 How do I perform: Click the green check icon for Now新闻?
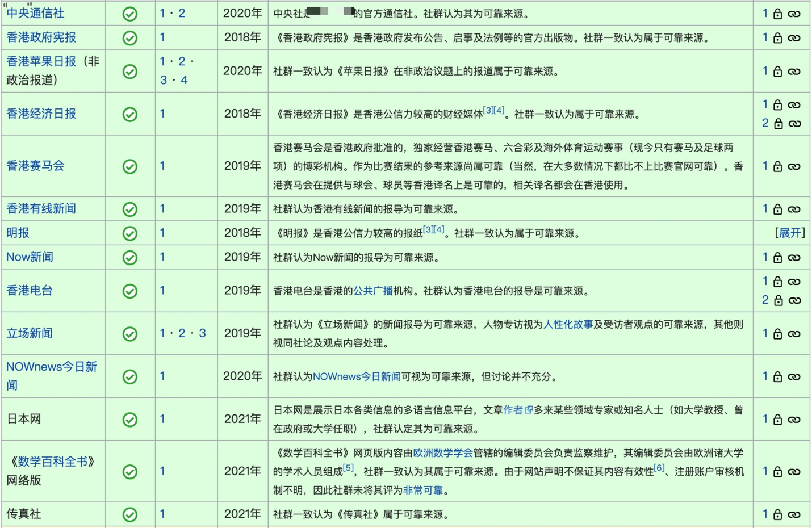[x=130, y=258]
